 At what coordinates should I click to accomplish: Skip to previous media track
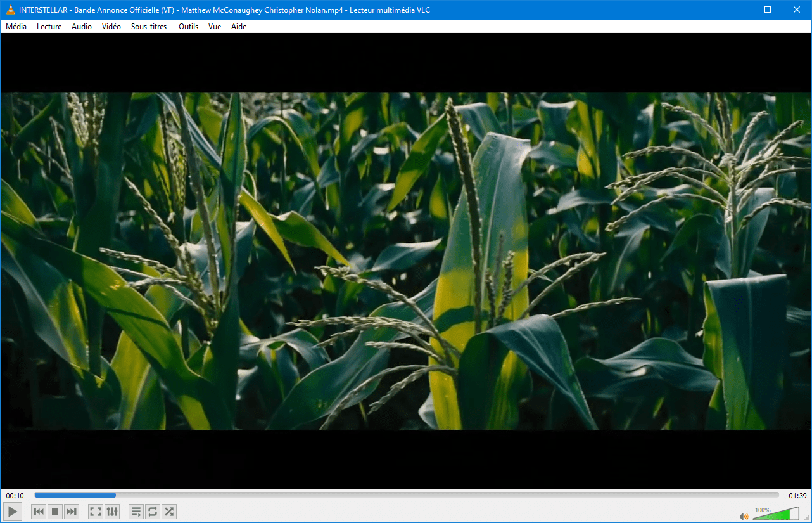pos(39,512)
